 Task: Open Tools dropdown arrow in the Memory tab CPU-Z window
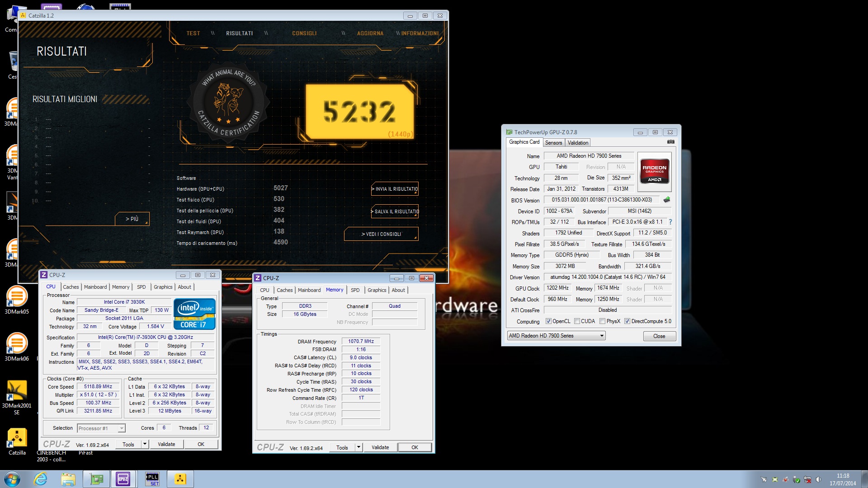(359, 447)
